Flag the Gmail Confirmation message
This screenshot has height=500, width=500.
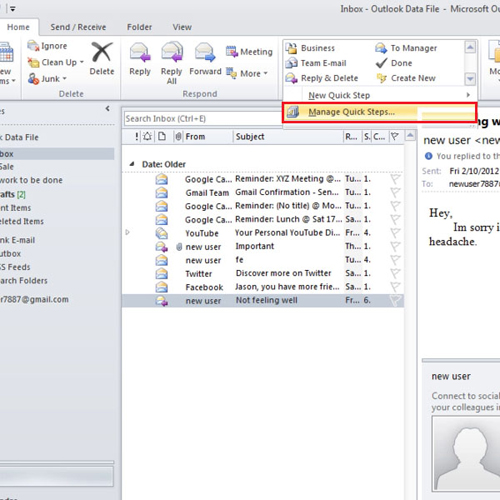(x=395, y=192)
